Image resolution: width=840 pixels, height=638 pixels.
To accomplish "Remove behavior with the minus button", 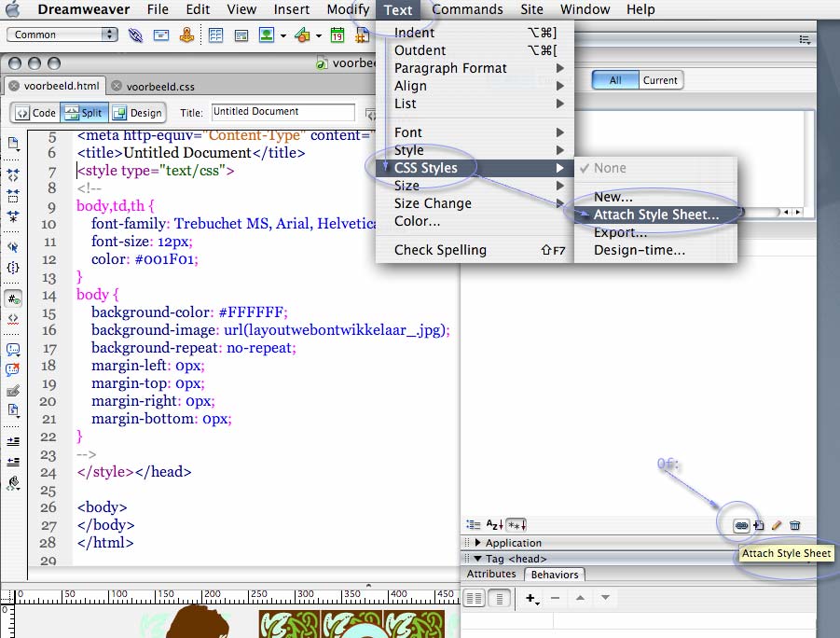I will (555, 598).
